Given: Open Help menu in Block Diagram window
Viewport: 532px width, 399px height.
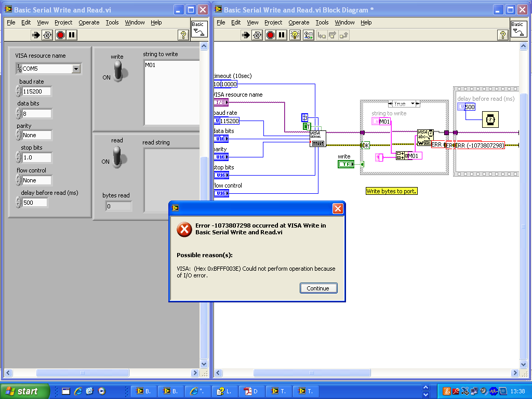Looking at the screenshot, I should 366,22.
